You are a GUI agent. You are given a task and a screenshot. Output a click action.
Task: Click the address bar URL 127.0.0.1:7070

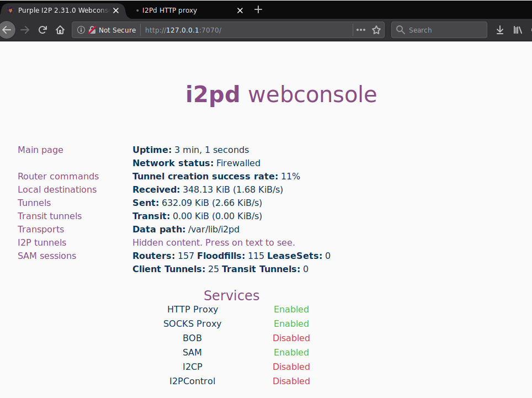(x=183, y=30)
